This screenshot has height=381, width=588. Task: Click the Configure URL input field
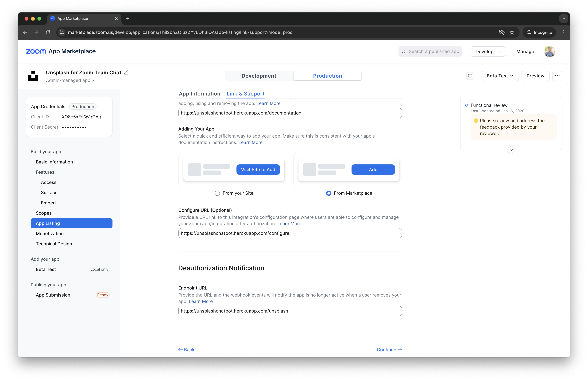[x=290, y=233]
